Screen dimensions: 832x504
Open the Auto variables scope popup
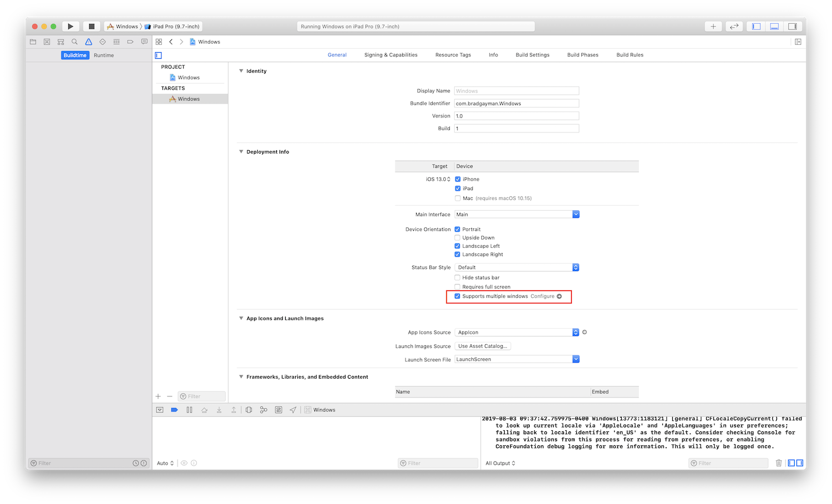tap(165, 463)
